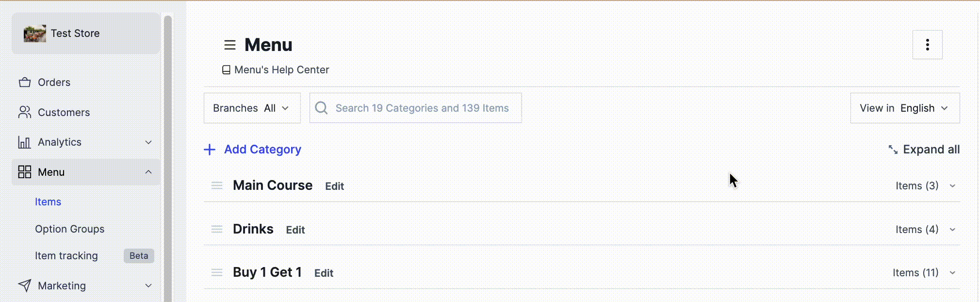Expand the Drinks category items
Screen dimensions: 980x302
point(952,230)
